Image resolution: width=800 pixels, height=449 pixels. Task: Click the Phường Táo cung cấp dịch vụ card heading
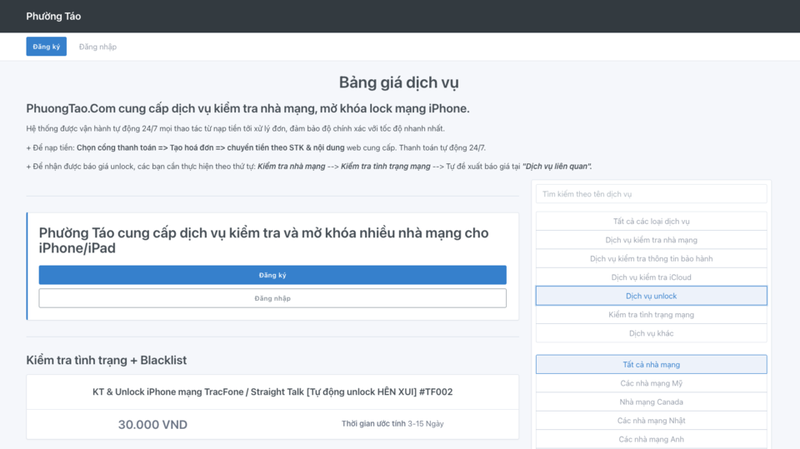point(264,240)
